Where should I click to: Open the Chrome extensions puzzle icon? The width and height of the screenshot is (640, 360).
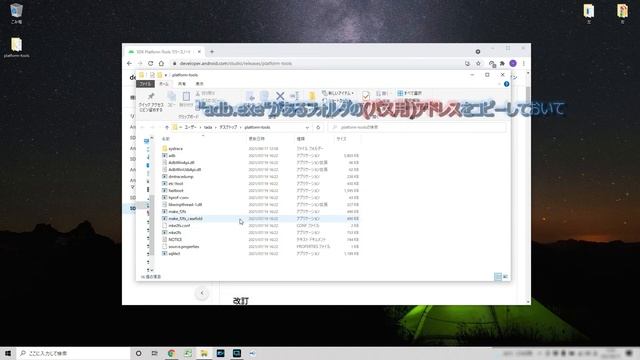click(502, 64)
